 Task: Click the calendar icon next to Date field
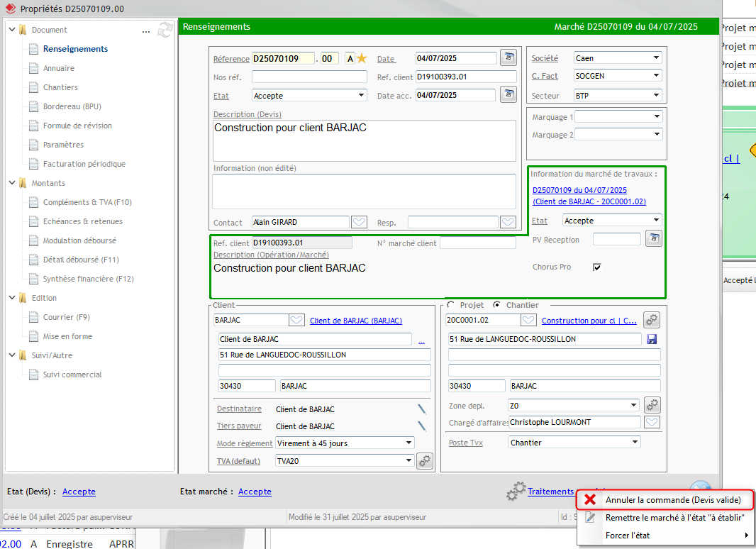coord(508,57)
